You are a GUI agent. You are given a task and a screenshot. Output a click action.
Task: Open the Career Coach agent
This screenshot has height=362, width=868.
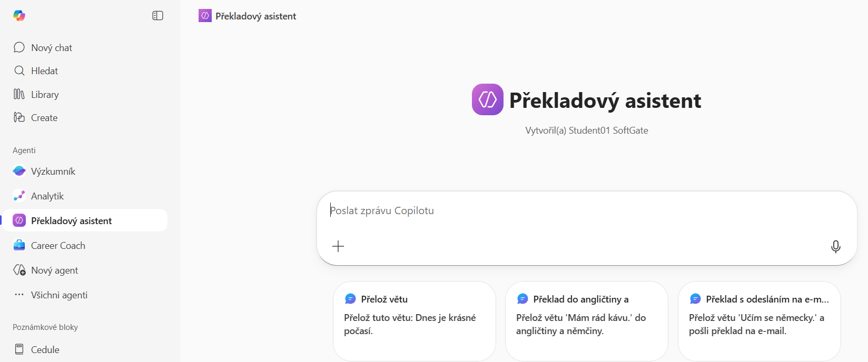58,246
